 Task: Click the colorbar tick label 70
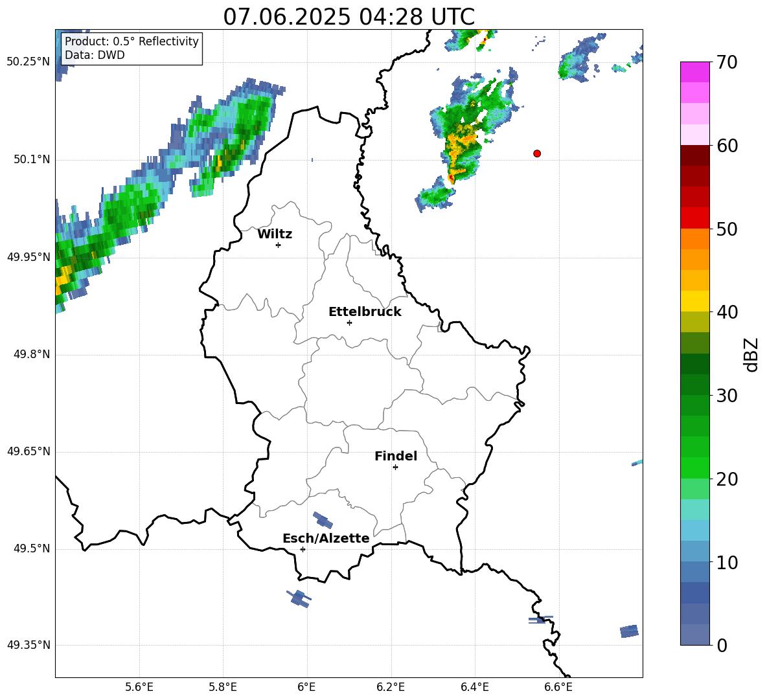727,63
